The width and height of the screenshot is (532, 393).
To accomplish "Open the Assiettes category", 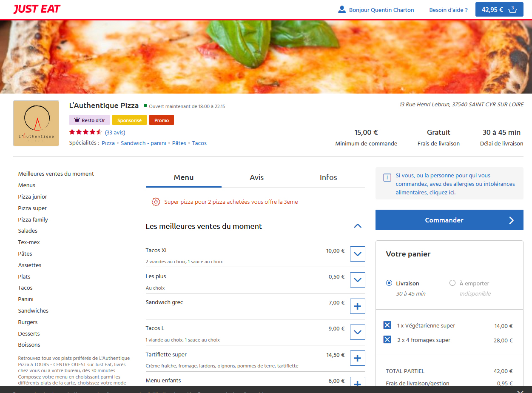I will click(30, 265).
